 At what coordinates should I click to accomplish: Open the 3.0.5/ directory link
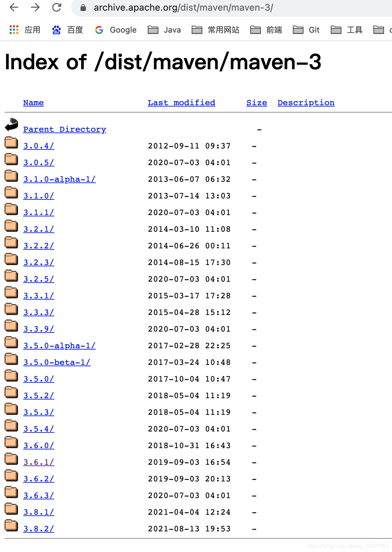pos(39,162)
